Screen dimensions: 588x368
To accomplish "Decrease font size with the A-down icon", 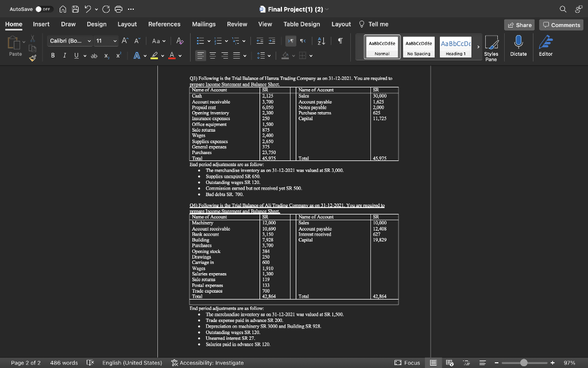I will pyautogui.click(x=137, y=41).
